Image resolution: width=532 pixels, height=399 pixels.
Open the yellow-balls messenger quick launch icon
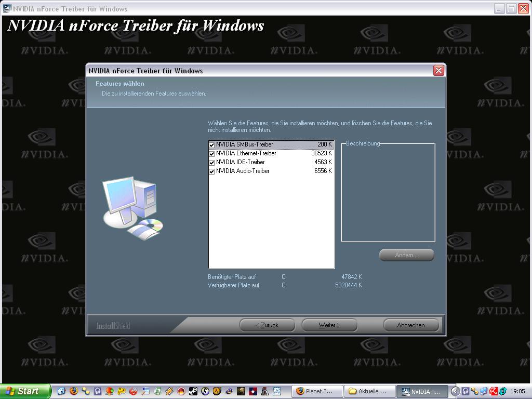86,391
